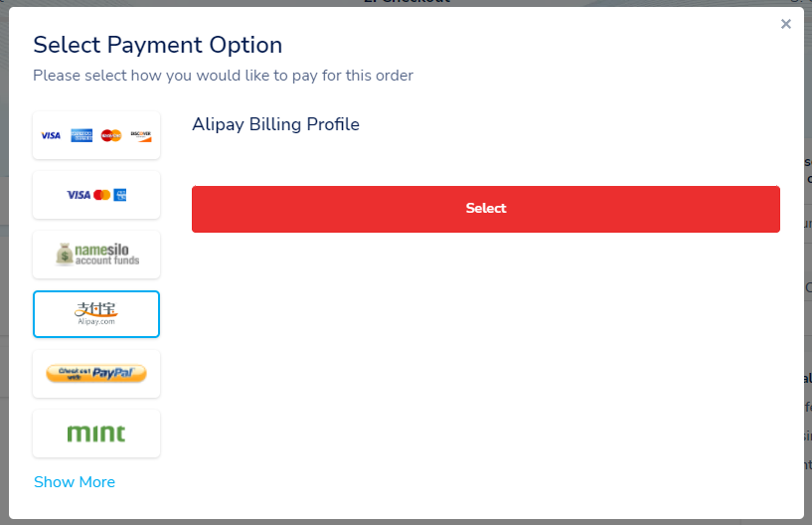Screen dimensions: 812x525
Task: Click the American Express logo beside Discover's row
Action: pyautogui.click(x=81, y=135)
